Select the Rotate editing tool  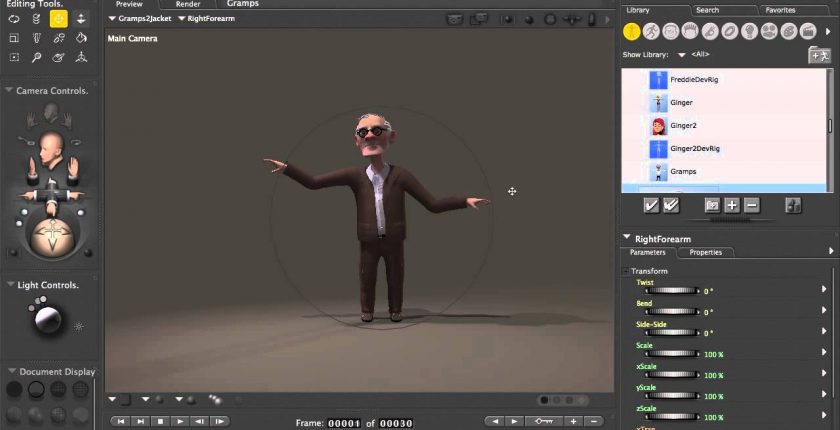click(14, 19)
